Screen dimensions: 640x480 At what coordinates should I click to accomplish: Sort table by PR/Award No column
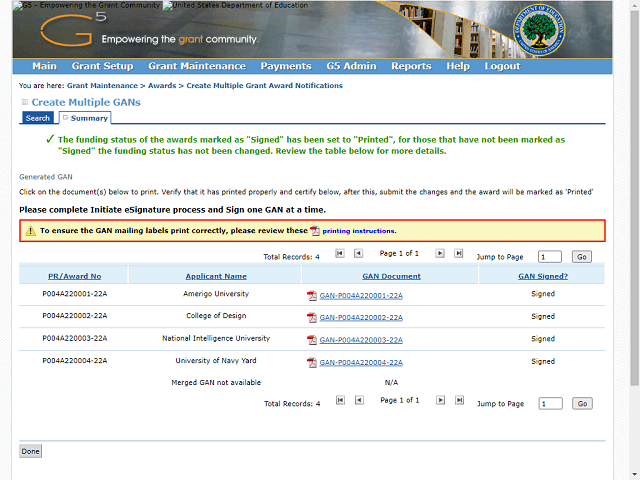(74, 276)
